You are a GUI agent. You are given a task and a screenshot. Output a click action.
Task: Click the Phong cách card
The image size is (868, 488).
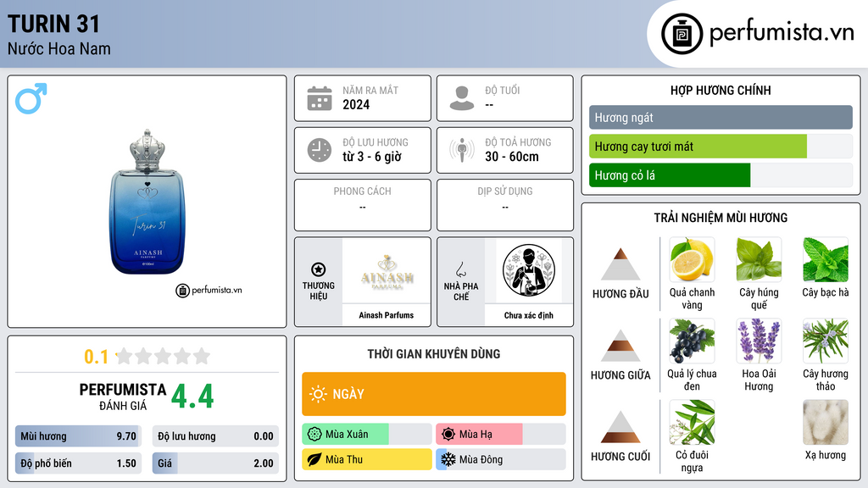(363, 205)
